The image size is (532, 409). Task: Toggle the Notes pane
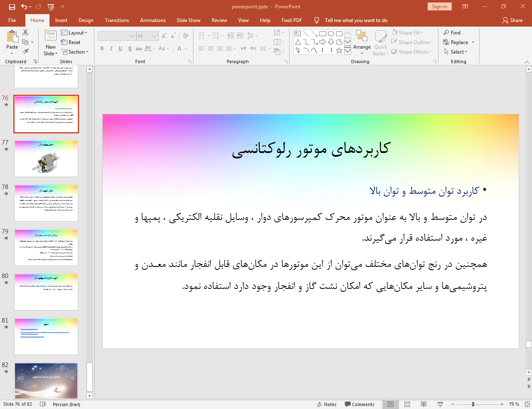(x=327, y=404)
